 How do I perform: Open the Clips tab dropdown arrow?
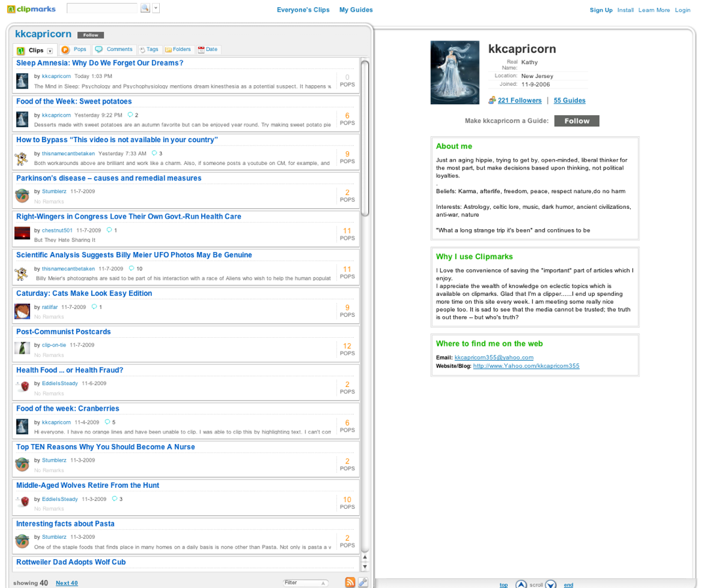[50, 51]
